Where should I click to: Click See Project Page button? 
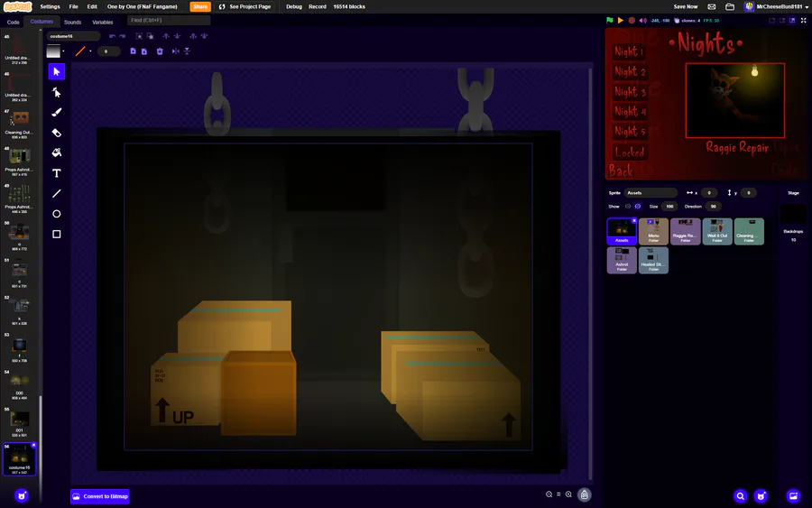[245, 6]
